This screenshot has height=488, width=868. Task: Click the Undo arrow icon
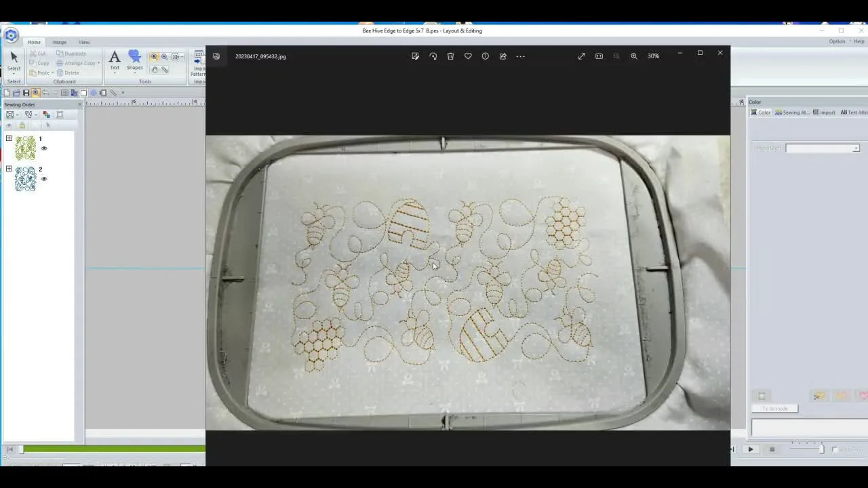click(x=47, y=92)
